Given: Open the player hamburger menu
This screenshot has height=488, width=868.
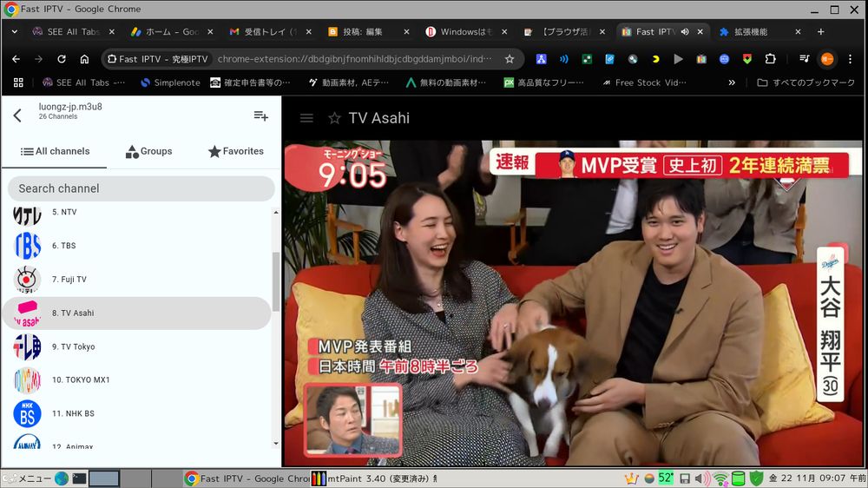Looking at the screenshot, I should (x=306, y=118).
